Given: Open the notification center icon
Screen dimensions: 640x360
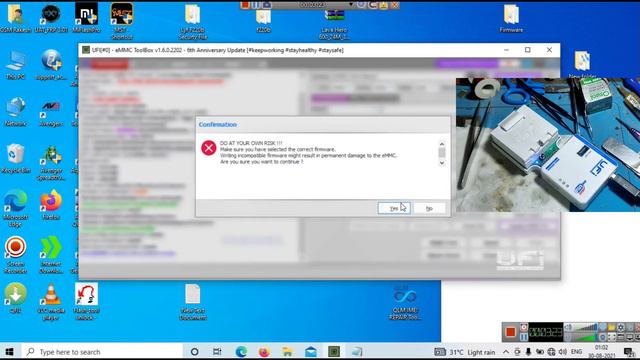Looking at the screenshot, I should (629, 352).
